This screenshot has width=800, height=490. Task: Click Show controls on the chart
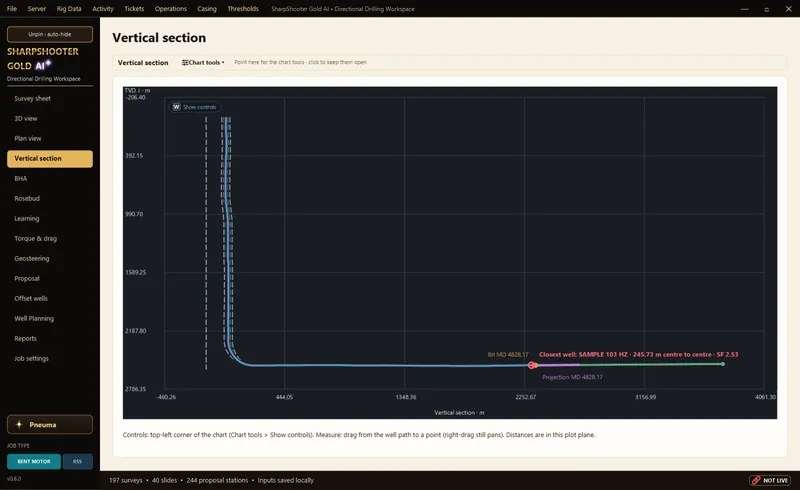tap(194, 107)
